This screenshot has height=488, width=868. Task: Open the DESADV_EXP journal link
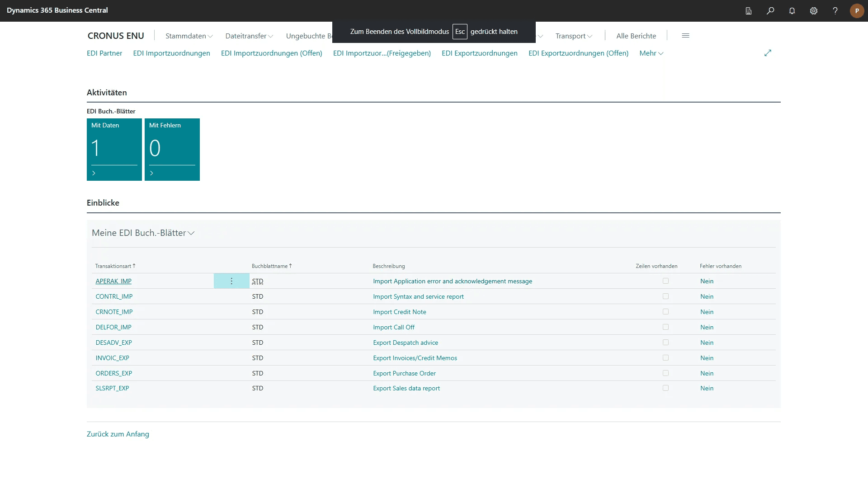click(113, 343)
